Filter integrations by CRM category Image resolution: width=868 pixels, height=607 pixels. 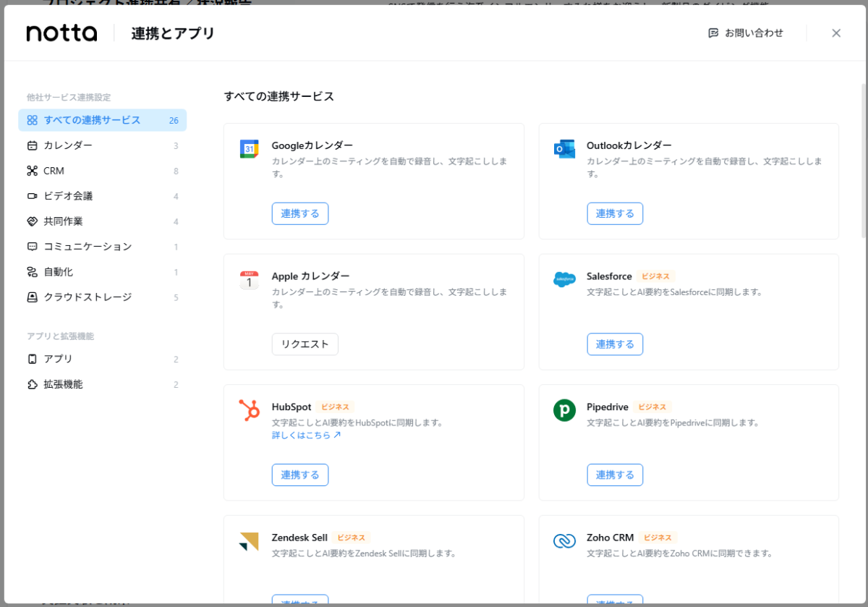tap(54, 171)
